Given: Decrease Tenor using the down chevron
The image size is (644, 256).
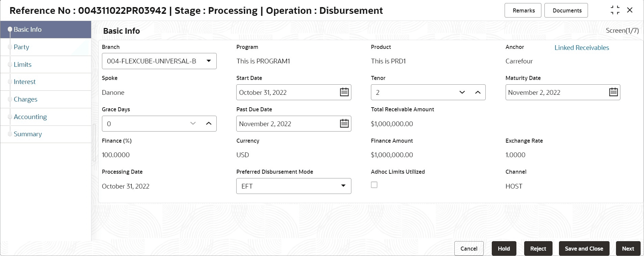Looking at the screenshot, I should click(462, 92).
